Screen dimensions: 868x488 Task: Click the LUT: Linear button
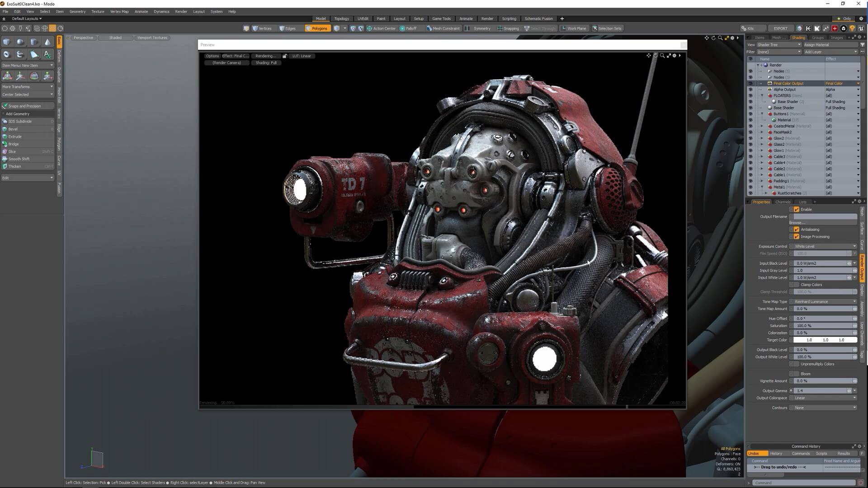coord(302,56)
